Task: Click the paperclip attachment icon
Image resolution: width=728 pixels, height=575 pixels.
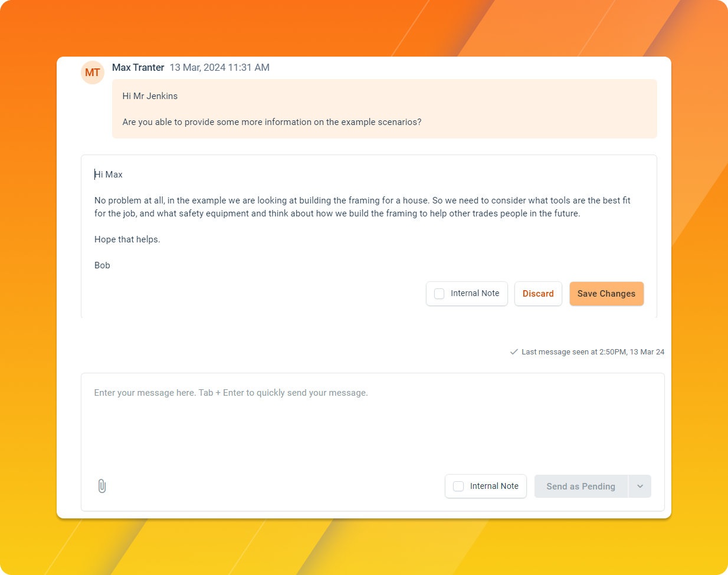Action: click(101, 486)
